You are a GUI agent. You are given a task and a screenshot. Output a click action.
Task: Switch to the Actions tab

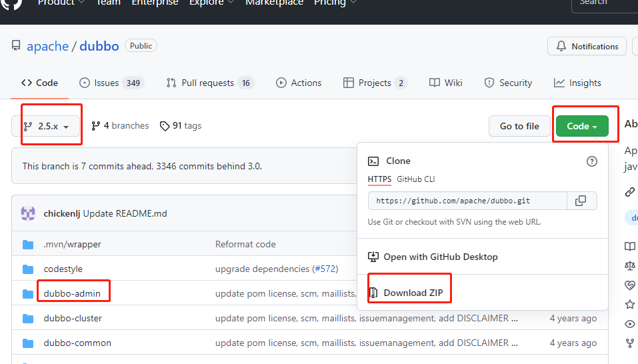tap(299, 83)
